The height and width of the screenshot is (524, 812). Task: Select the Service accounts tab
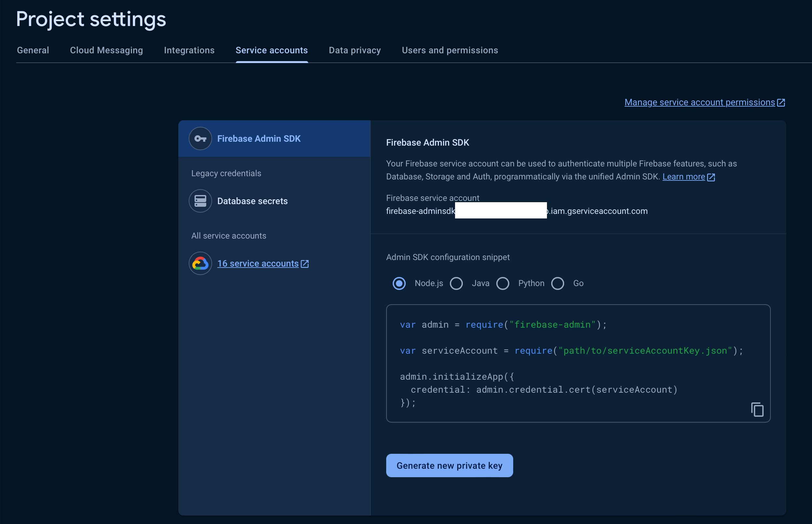[272, 50]
